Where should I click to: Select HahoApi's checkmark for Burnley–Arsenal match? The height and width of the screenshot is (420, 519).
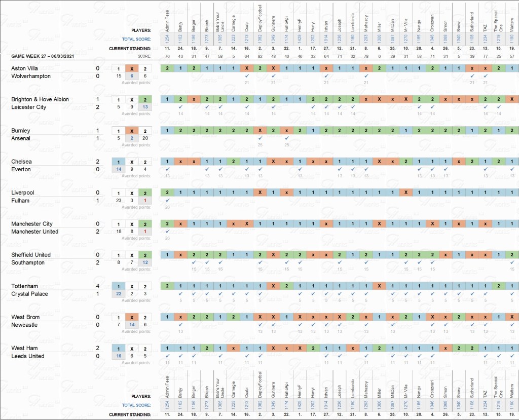pos(286,138)
